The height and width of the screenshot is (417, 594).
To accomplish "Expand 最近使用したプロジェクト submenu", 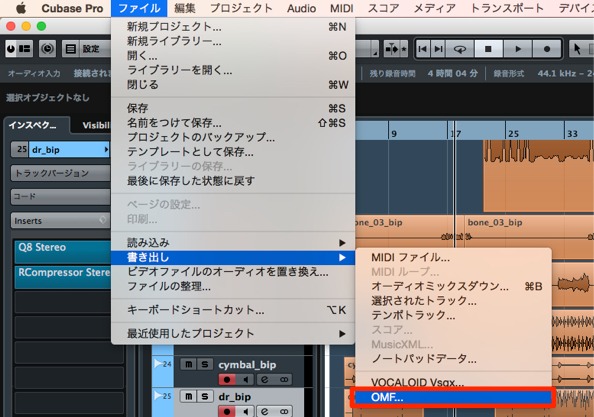I will tap(233, 334).
